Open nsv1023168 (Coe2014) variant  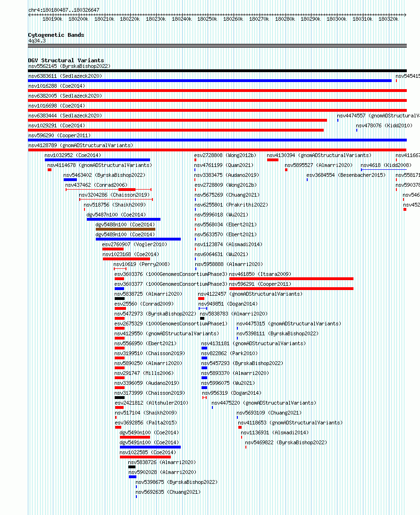coord(131,254)
